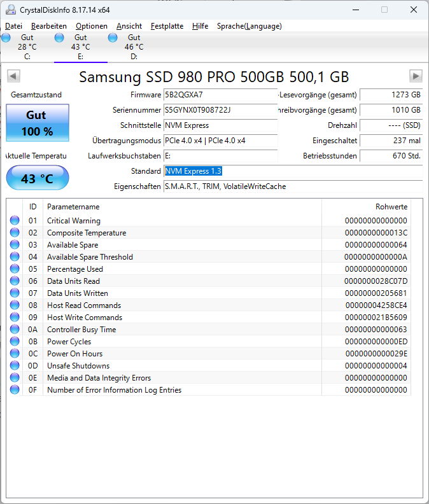The height and width of the screenshot is (504, 429).
Task: Click the Samsung SSD 980 PRO title text
Action: tap(214, 77)
